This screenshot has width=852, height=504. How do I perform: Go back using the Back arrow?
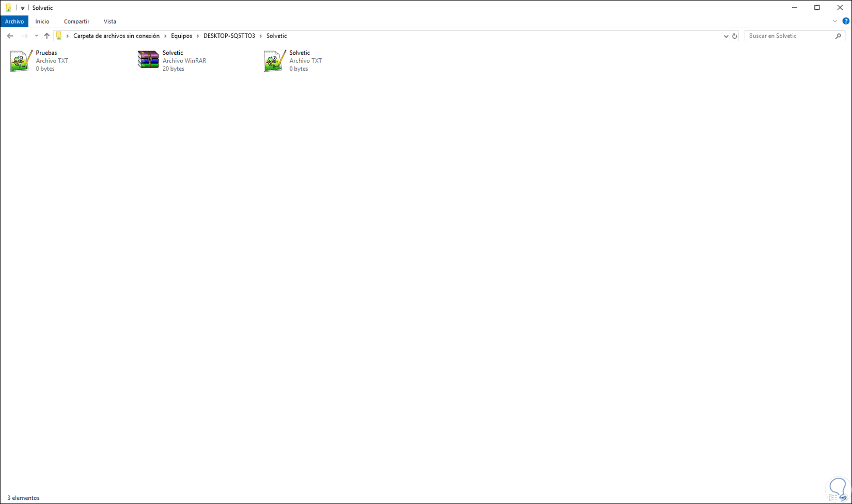point(10,36)
